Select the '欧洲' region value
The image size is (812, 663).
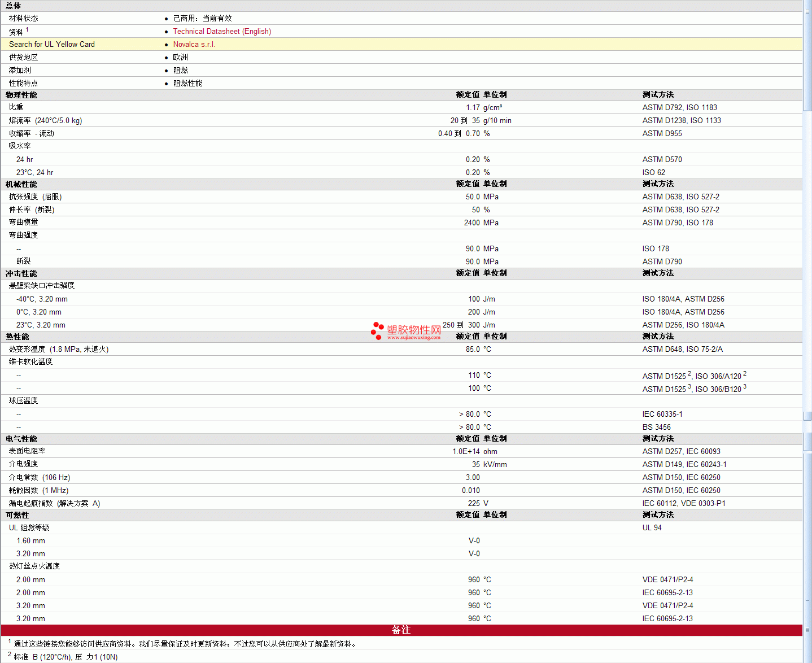point(181,58)
